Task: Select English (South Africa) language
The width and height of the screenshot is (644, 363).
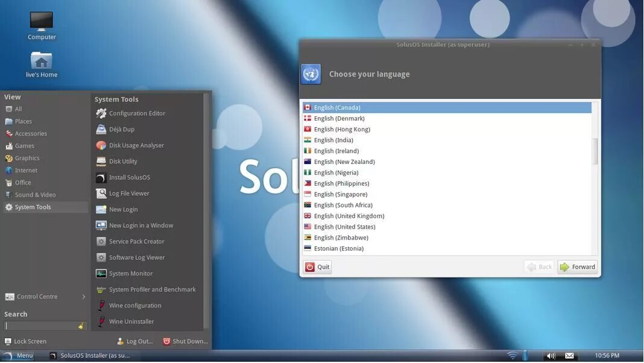Action: pyautogui.click(x=447, y=205)
